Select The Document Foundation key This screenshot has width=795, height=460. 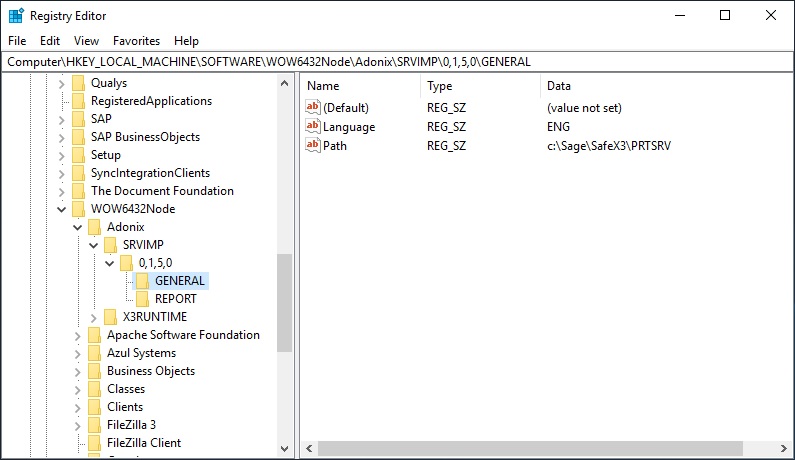(x=162, y=191)
